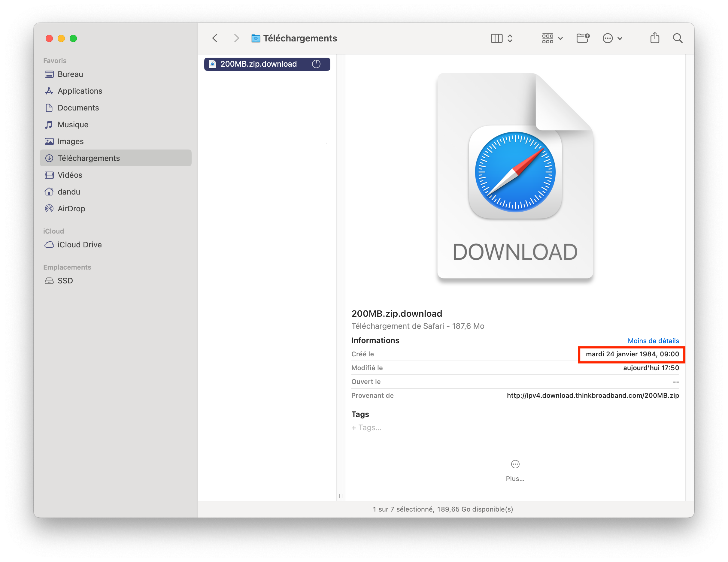Click the iCloud Drive cloud icon
The height and width of the screenshot is (562, 728).
point(49,244)
